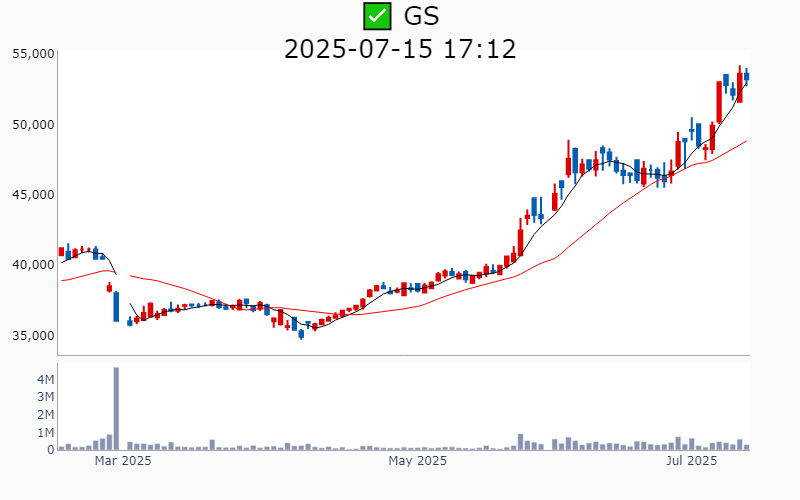The width and height of the screenshot is (800, 500).
Task: Click the 2025-07-15 17:12 timestamp
Action: [x=400, y=49]
